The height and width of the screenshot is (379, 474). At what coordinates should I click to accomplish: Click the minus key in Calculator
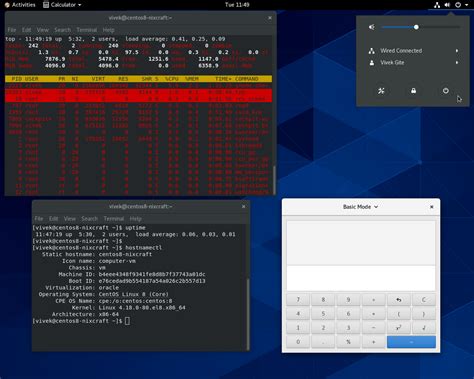373,328
